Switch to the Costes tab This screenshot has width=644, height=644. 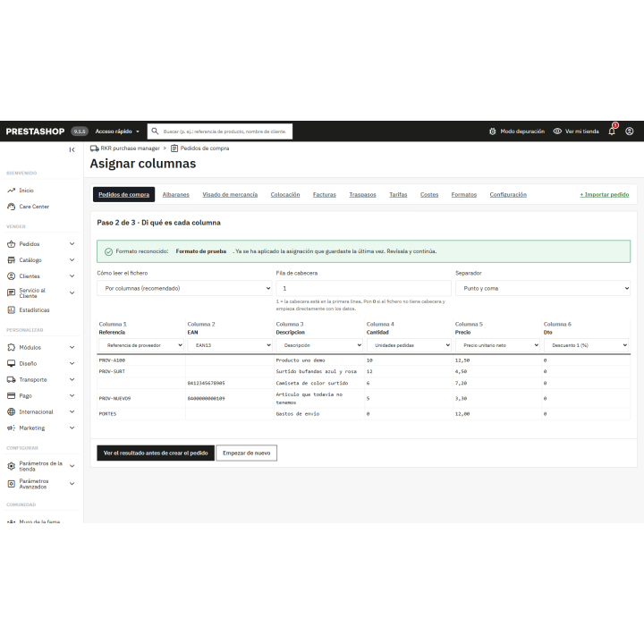(x=429, y=195)
